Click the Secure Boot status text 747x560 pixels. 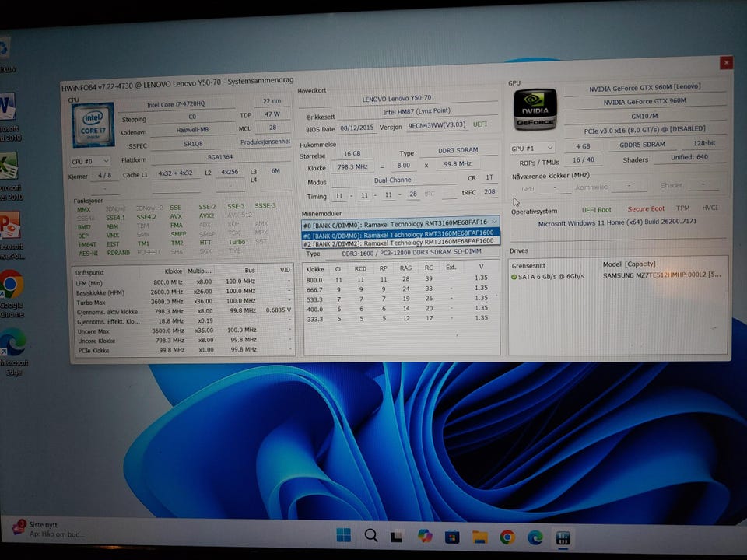(646, 209)
